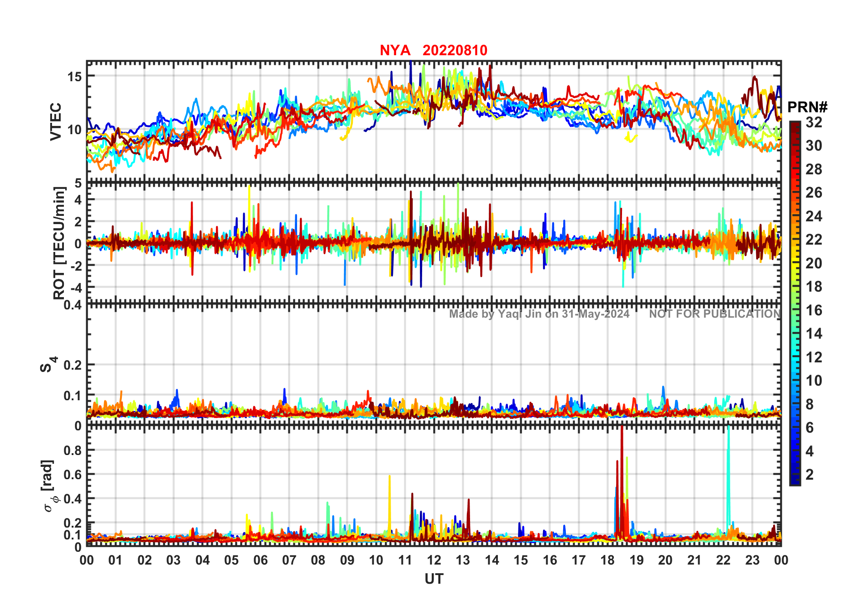Image resolution: width=868 pixels, height=607 pixels.
Task: Click sigma phi axis tick value "0.6"
Action: (73, 474)
